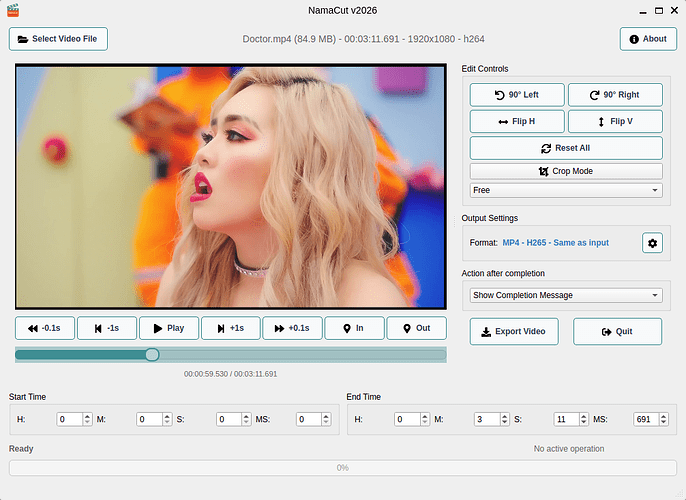Focus the End Time MS field showing 691
This screenshot has width=686, height=500.
tap(646, 420)
